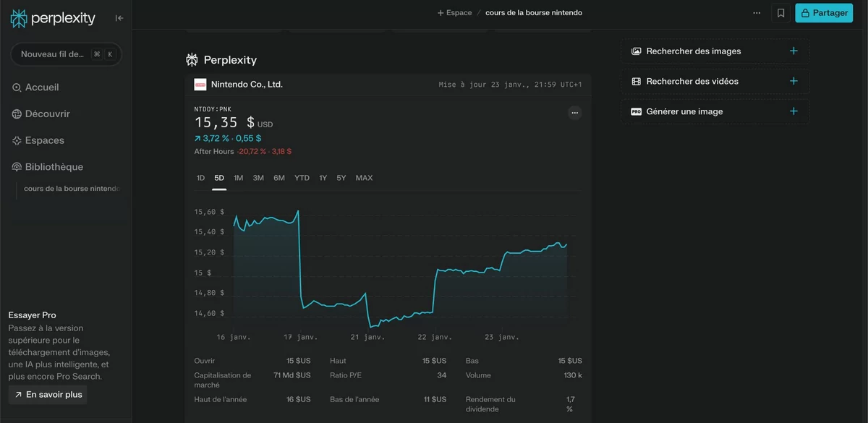Image resolution: width=868 pixels, height=423 pixels.
Task: Click the update timestamp Mise à jour 23 janv.
Action: pos(510,85)
